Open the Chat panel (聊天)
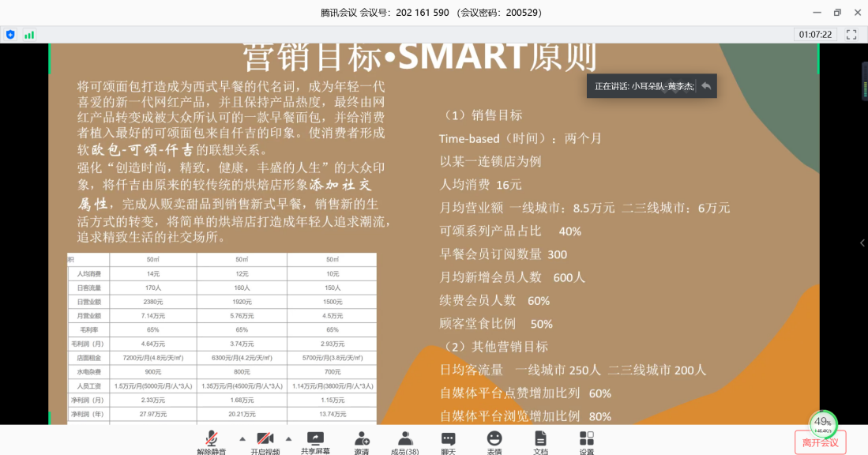Screen dimensions: 868x455 click(448, 438)
